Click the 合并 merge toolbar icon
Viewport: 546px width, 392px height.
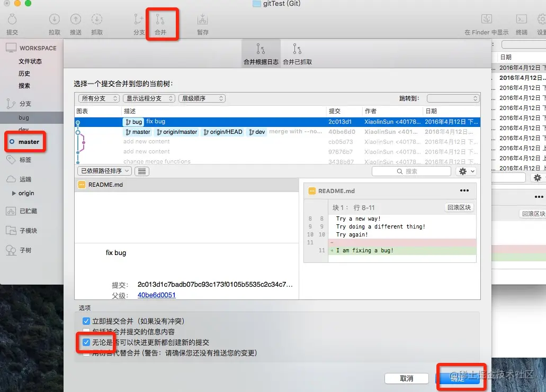(160, 20)
